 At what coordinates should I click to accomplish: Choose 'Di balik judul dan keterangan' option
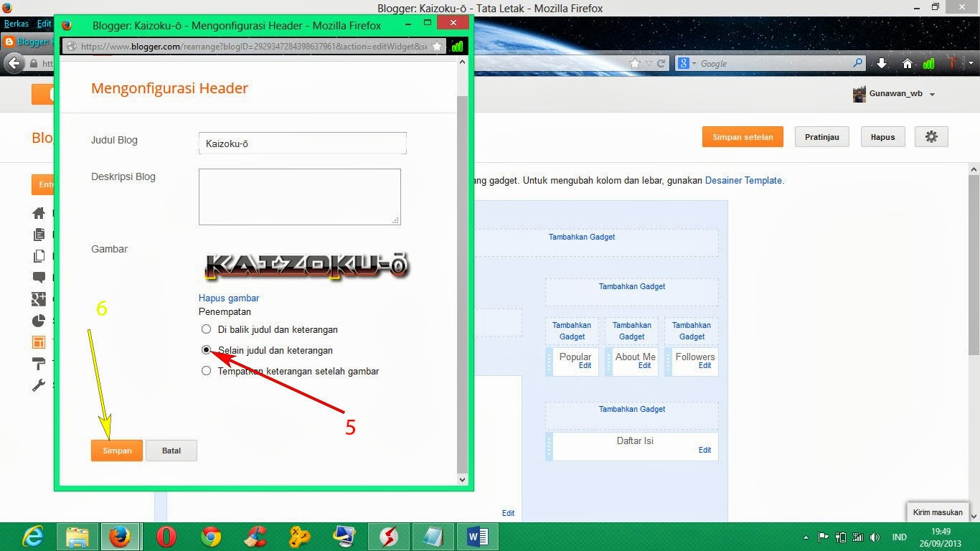pyautogui.click(x=207, y=329)
